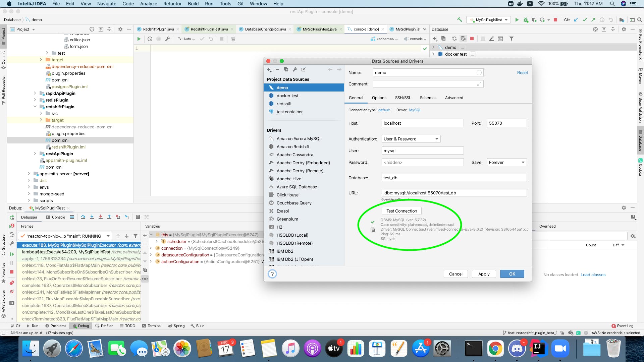Screen dimensions: 644x362
Task: Toggle the frames filter funnel icon
Action: click(136, 236)
